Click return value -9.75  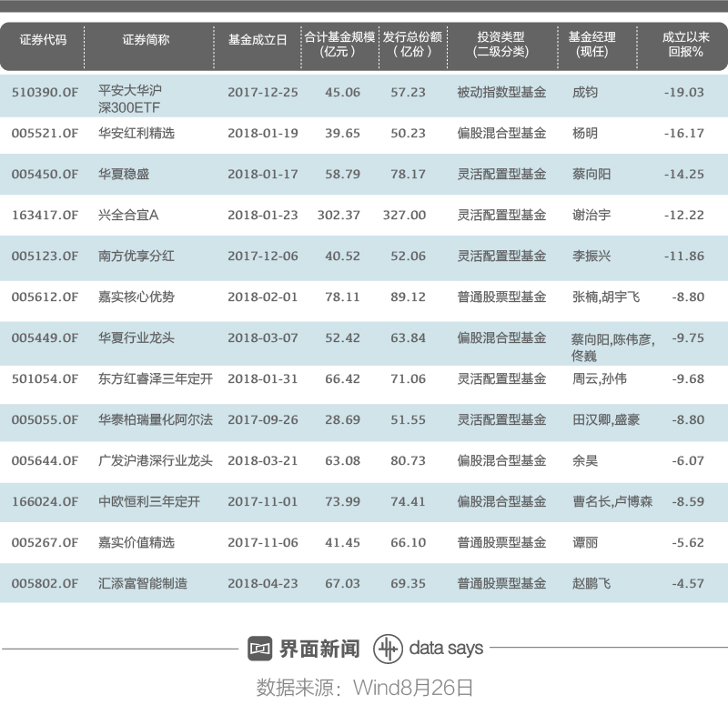pos(688,337)
